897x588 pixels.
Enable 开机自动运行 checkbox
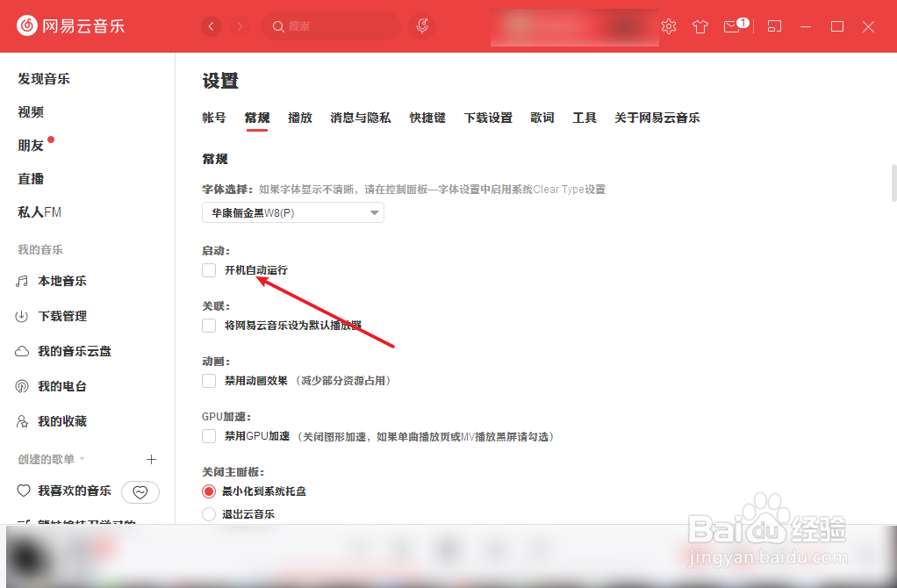208,269
